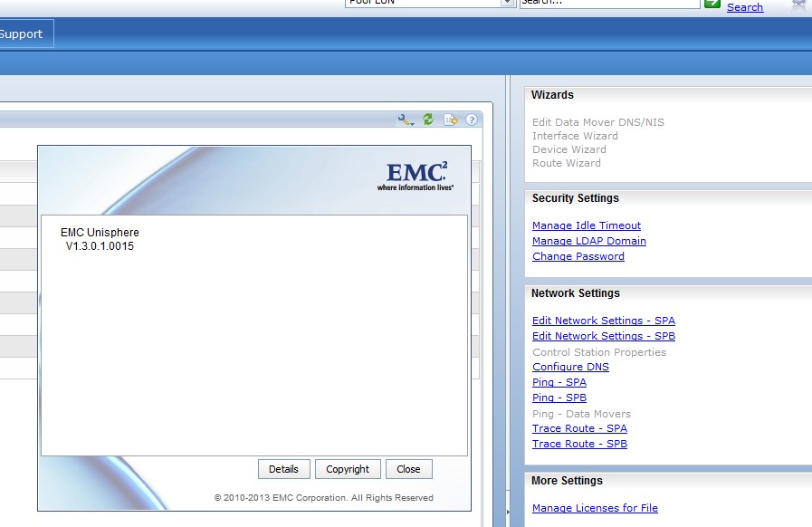Screen dimensions: 812x527
Task: Click the Wizards section heading
Action: point(552,95)
